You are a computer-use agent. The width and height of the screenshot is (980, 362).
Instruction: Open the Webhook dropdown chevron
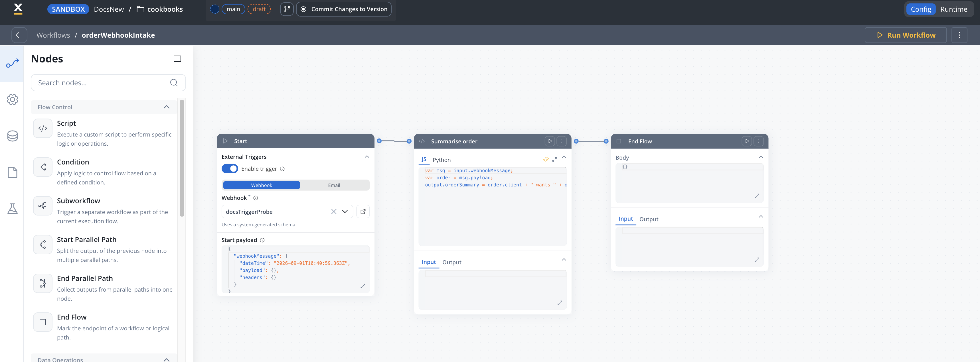point(345,211)
